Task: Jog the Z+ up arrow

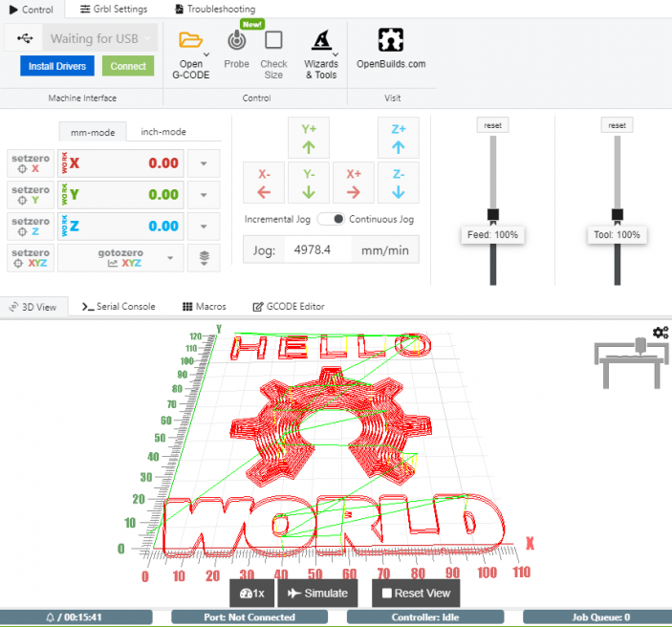Action: click(399, 138)
